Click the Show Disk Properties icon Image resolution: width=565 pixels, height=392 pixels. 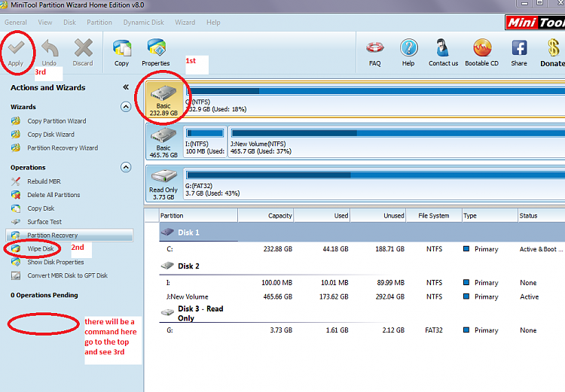(x=16, y=262)
